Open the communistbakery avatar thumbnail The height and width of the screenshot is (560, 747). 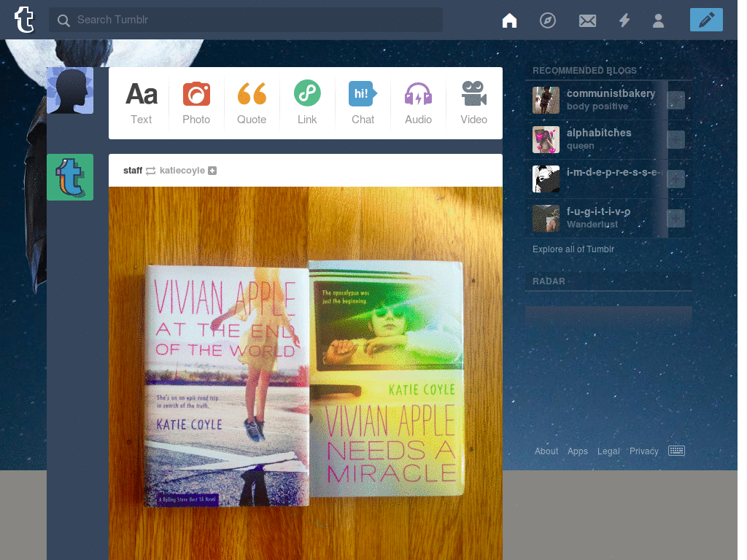[x=546, y=100]
